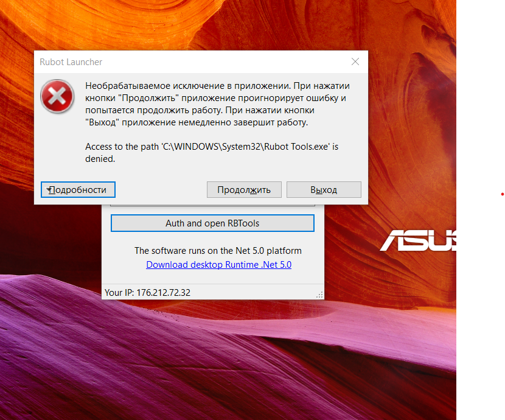This screenshot has height=420, width=505.
Task: Open the Download desktop Runtime .Net 5.0 link
Action: coord(218,265)
